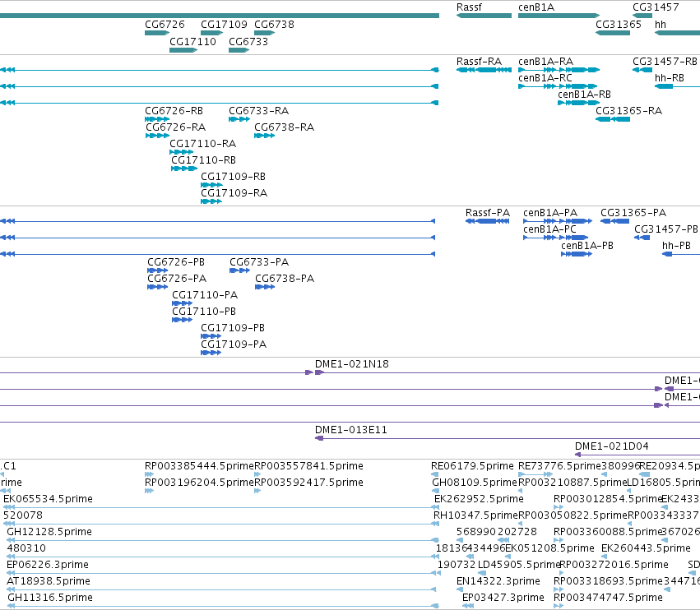Select the RP003474747.5prime EST arrow
700x610 pixels.
click(559, 607)
